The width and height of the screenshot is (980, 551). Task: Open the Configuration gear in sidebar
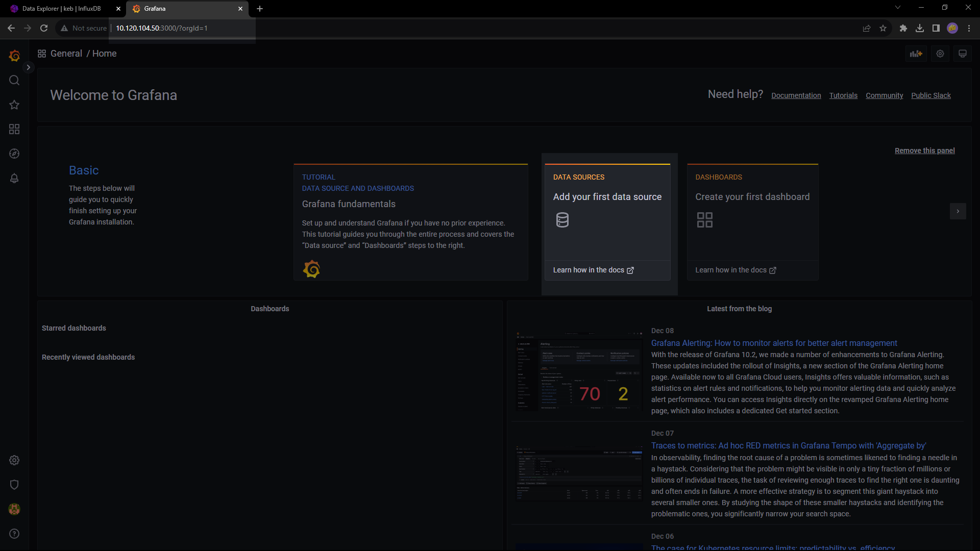click(x=14, y=460)
